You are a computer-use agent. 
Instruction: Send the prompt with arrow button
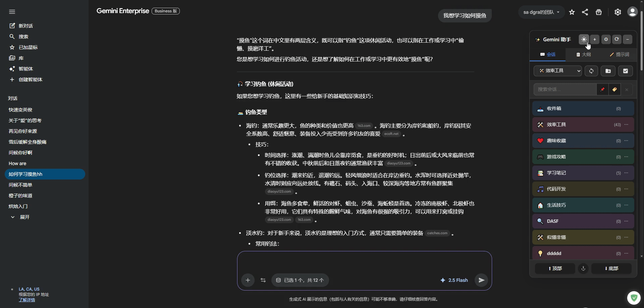point(481,280)
